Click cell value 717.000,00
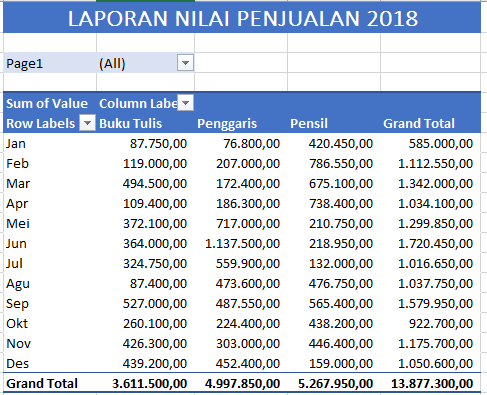Image resolution: width=487 pixels, height=395 pixels. [x=248, y=224]
